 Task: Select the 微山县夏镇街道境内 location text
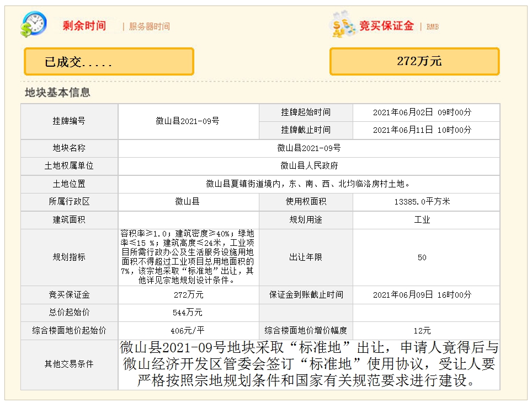(x=308, y=184)
